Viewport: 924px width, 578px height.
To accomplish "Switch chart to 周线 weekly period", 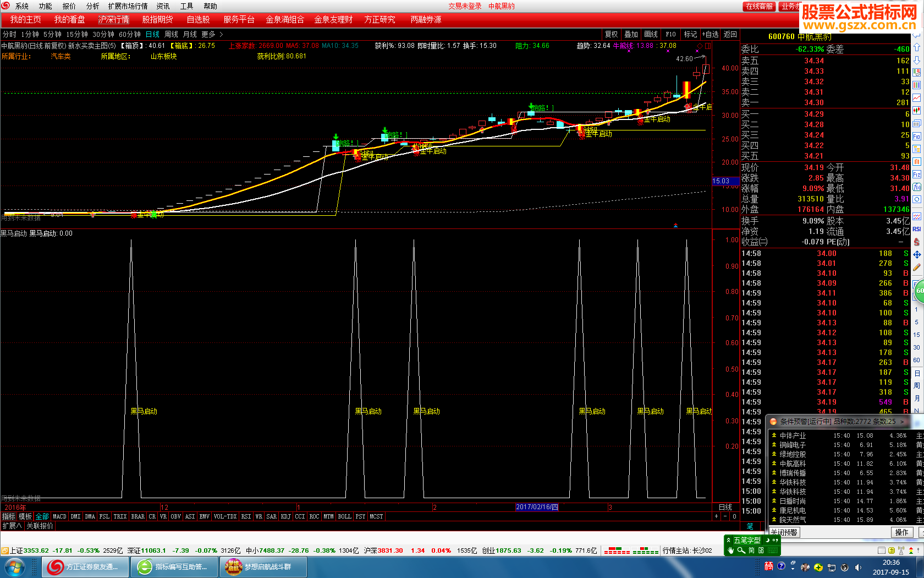I will (171, 34).
